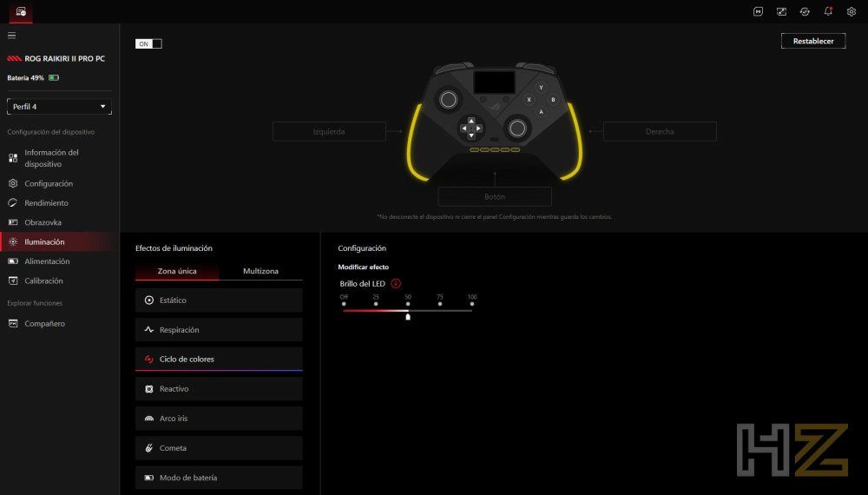
Task: Select Ciclo de colores effect
Action: (219, 359)
